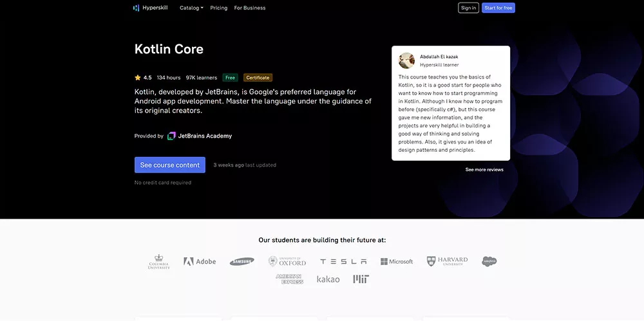Screen dimensions: 644x321
Task: Click the Harvard University logo
Action: coord(448,261)
